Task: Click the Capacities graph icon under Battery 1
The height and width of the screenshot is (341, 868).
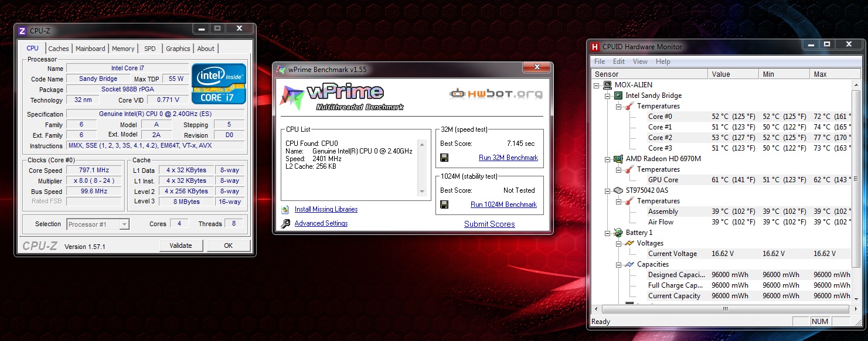Action: tap(629, 264)
